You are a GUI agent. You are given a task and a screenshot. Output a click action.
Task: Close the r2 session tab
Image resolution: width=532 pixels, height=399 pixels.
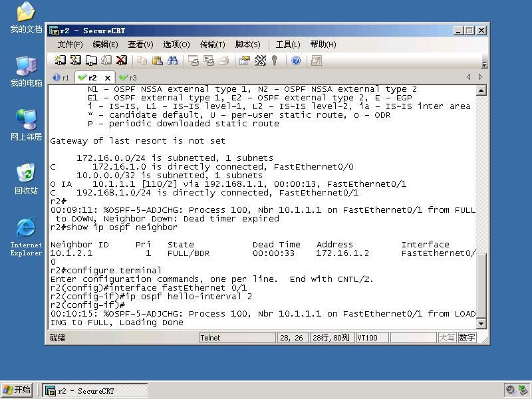108,78
